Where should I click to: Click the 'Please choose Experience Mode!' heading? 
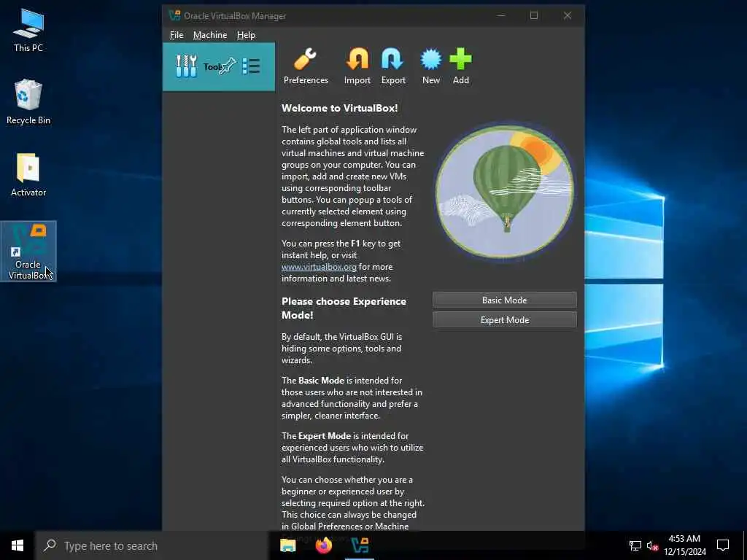click(x=344, y=308)
